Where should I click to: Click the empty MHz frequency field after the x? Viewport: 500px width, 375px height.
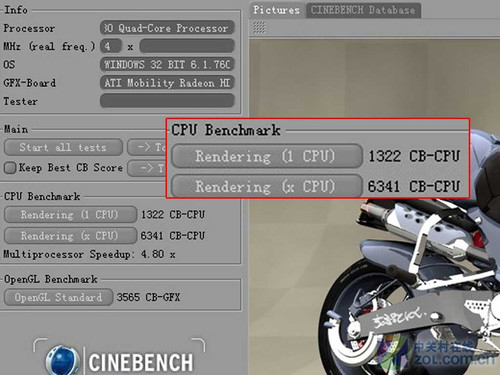pyautogui.click(x=187, y=46)
